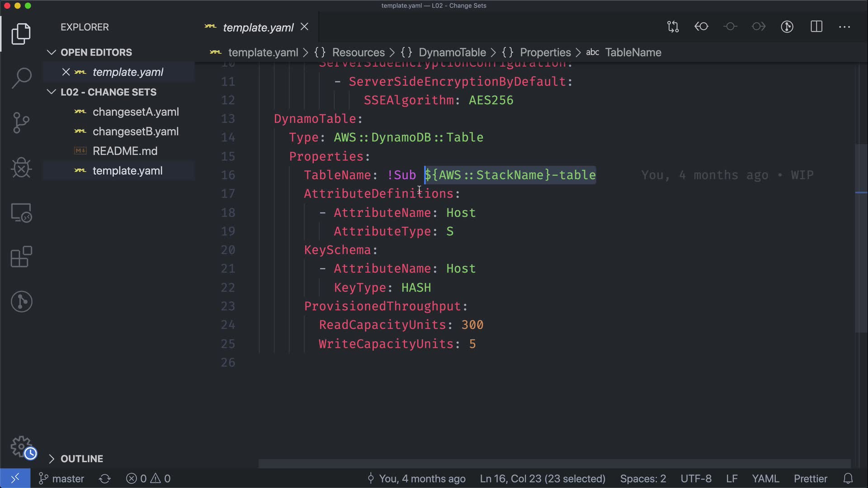Collapse the L02 - Change Sets folder

tap(51, 92)
